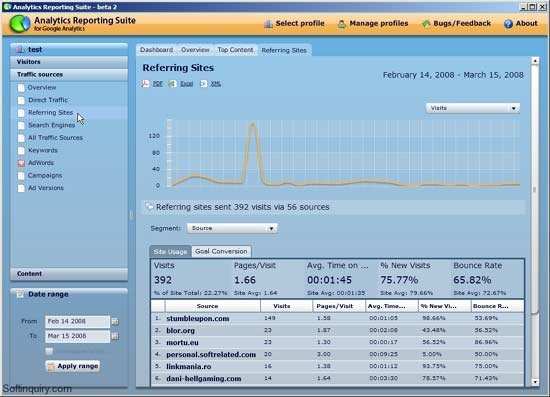Open the To date calendar picker

115,336
